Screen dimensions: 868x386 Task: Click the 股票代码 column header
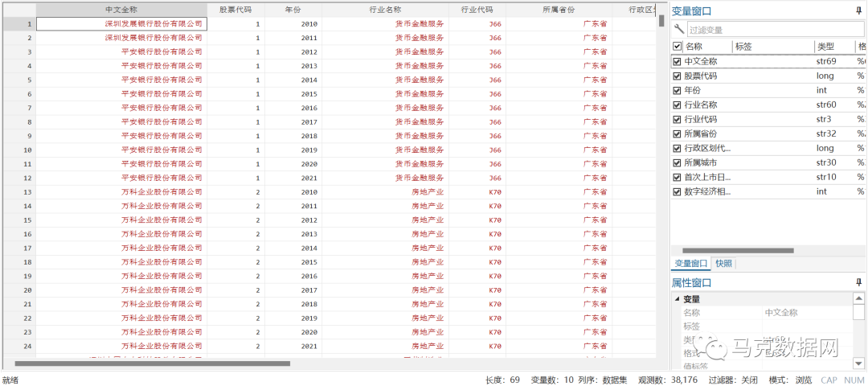(x=235, y=10)
